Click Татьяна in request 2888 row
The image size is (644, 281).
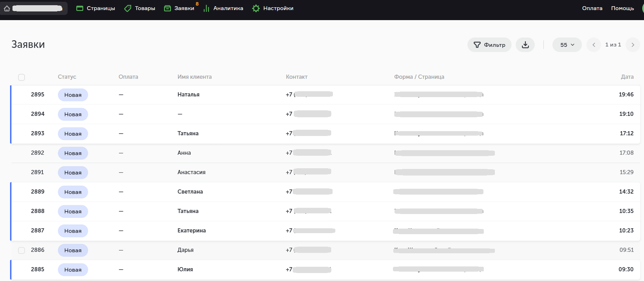pyautogui.click(x=188, y=211)
